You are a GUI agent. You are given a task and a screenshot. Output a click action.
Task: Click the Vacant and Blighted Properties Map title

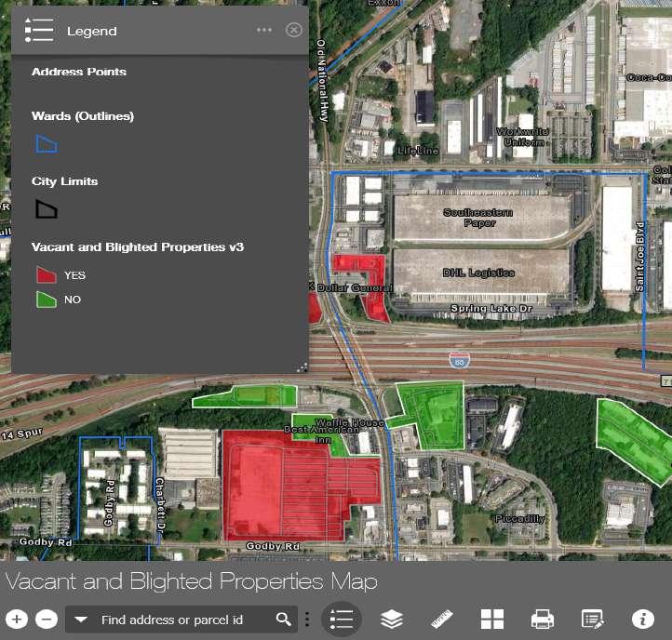[x=191, y=581]
